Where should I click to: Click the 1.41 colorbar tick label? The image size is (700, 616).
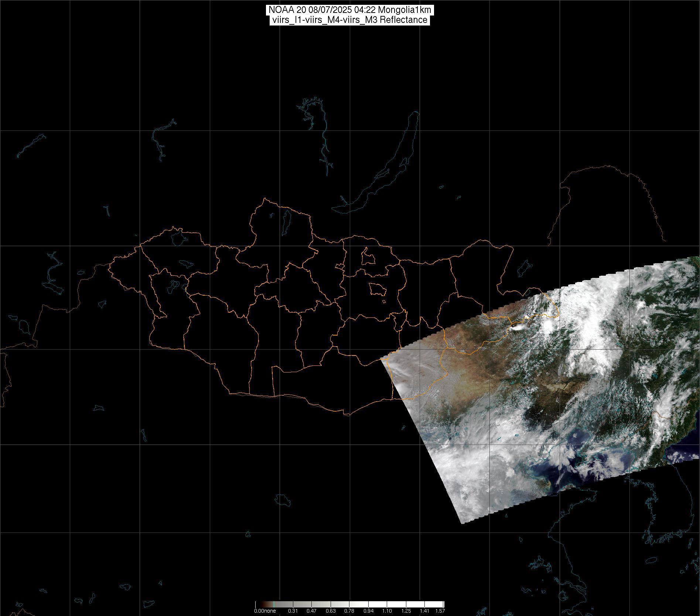(x=425, y=611)
